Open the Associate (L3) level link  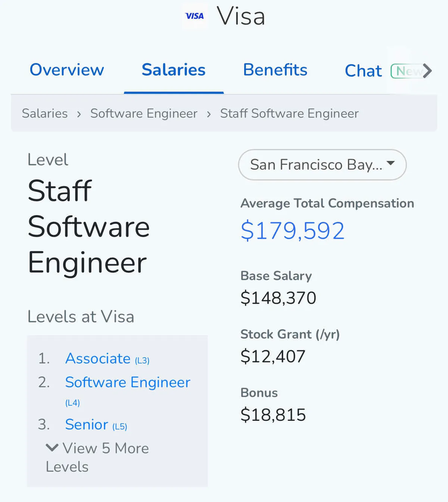pos(98,359)
